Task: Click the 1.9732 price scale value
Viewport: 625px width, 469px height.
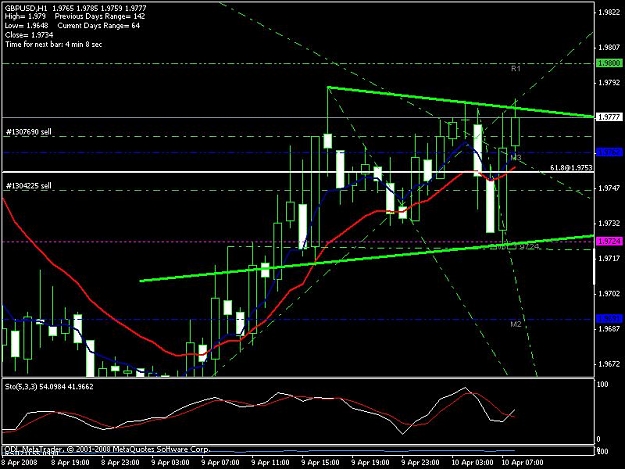Action: click(609, 223)
